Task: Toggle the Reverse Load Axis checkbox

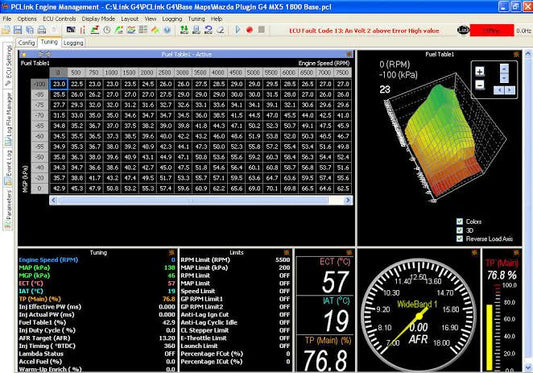Action: click(460, 238)
